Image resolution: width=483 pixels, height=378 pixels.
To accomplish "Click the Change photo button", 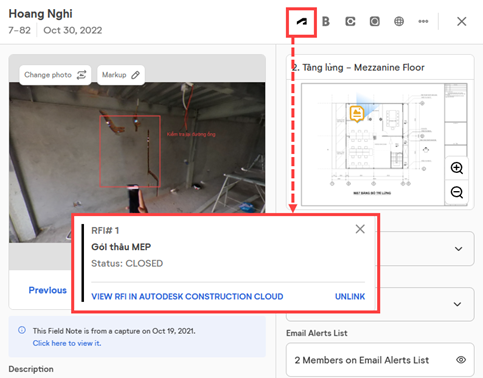I will (x=55, y=75).
